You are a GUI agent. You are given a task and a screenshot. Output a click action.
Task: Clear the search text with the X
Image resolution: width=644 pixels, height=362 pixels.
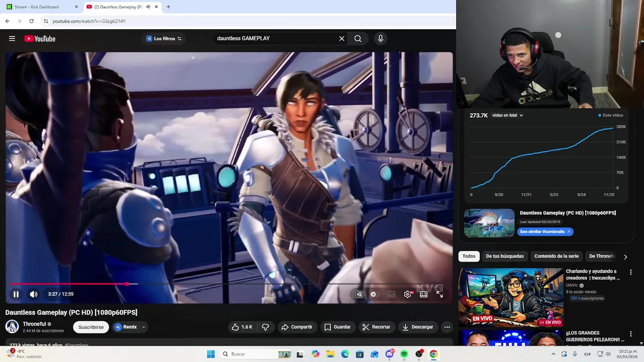342,39
